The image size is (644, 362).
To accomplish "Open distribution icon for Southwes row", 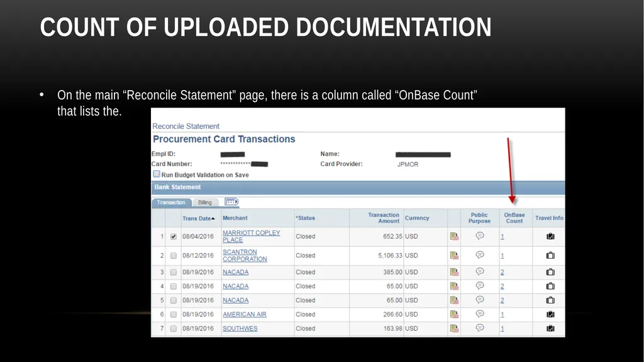I will coord(454,328).
